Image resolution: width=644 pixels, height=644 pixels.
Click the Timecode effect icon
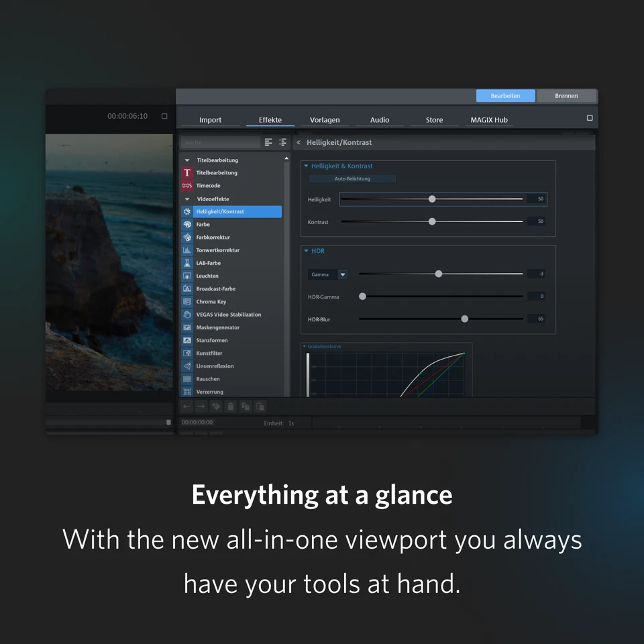[x=186, y=186]
